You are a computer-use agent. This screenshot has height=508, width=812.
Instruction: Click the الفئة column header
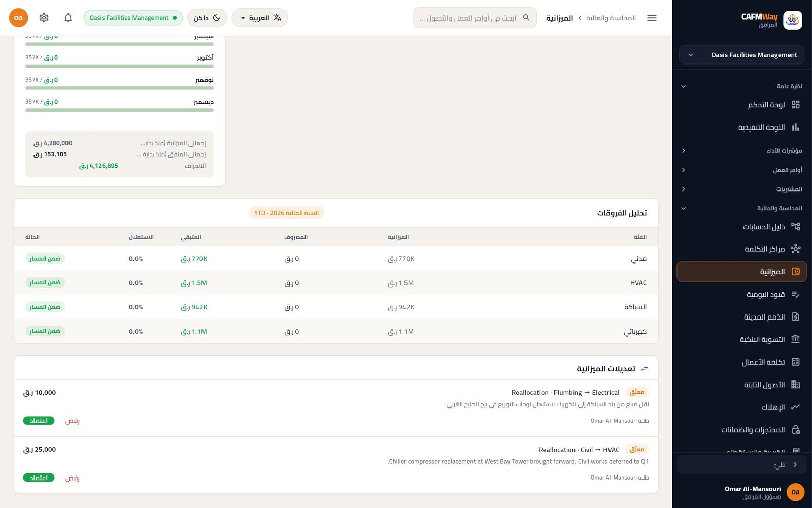640,237
